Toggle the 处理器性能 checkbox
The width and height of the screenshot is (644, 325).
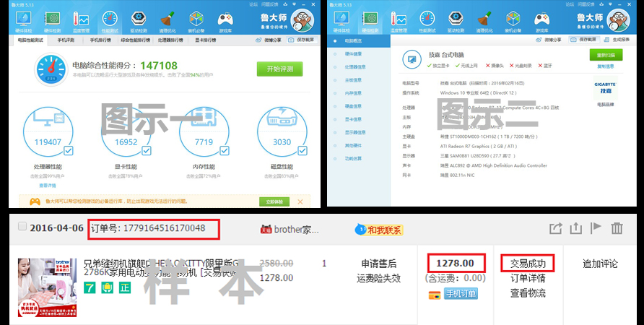tap(69, 151)
